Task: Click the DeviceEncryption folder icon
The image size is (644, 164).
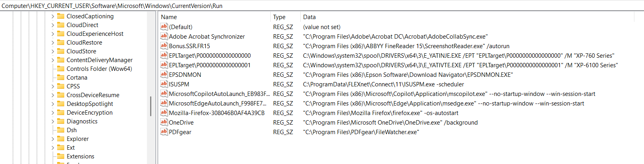Action: tap(61, 112)
